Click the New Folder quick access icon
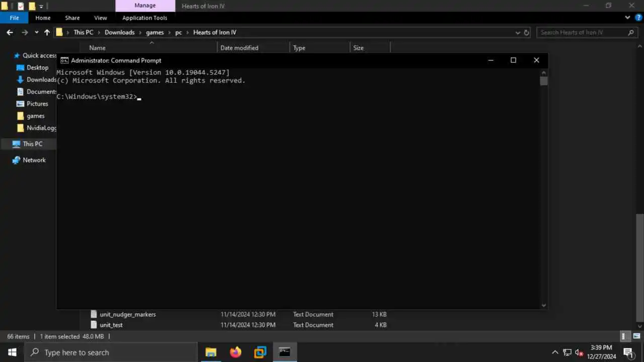The width and height of the screenshot is (644, 362). (32, 6)
